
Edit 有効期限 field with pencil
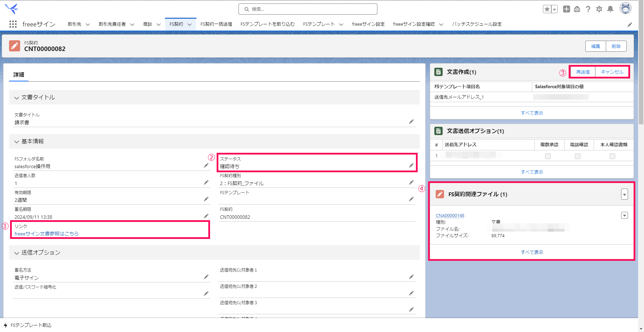coord(206,199)
